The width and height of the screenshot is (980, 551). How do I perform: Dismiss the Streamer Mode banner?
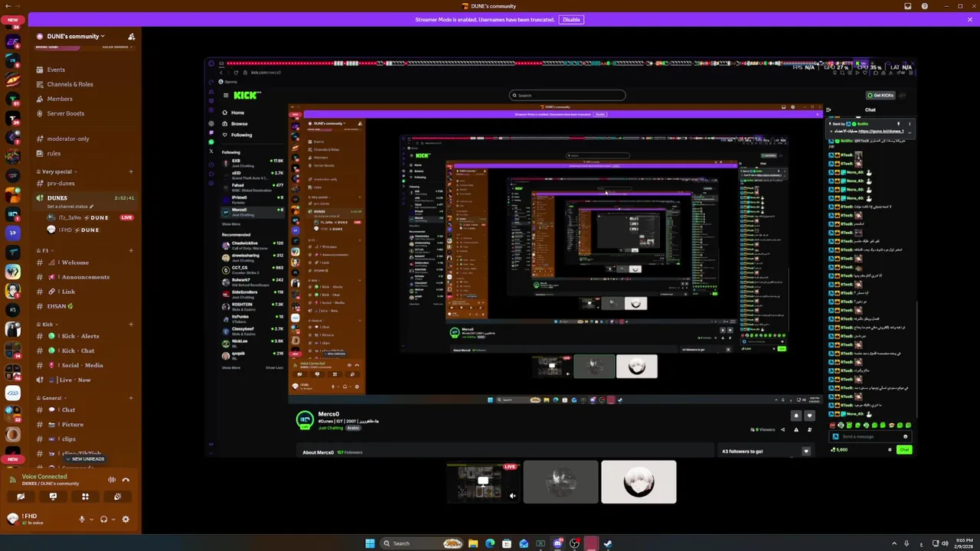click(969, 19)
